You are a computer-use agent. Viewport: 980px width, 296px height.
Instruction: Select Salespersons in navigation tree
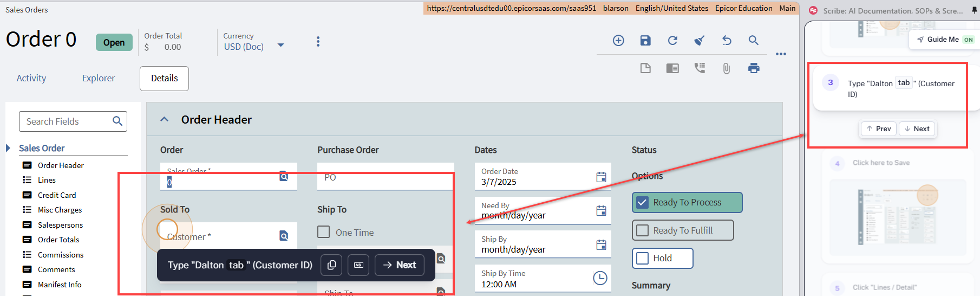[x=60, y=225]
